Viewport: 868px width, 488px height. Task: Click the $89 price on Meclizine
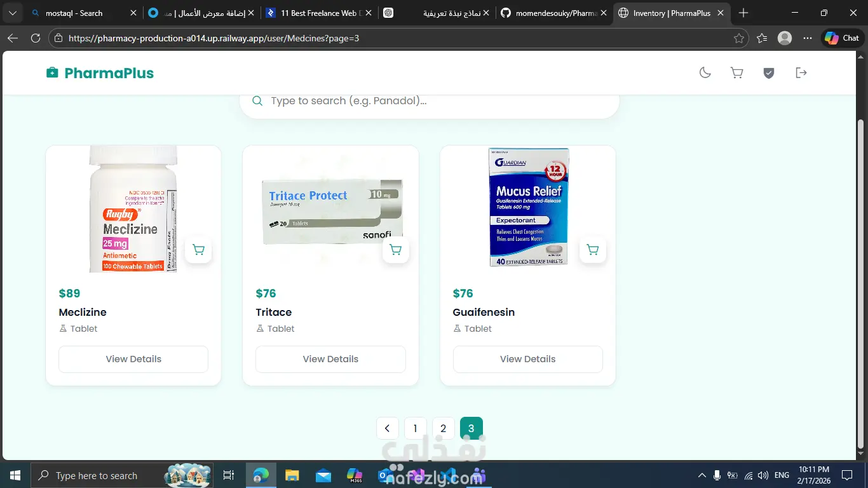pyautogui.click(x=69, y=294)
